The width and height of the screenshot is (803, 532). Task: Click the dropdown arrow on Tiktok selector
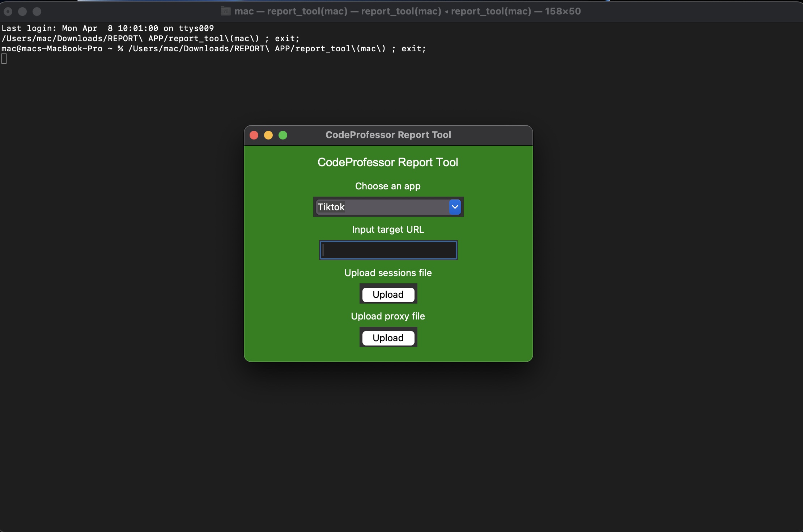click(455, 207)
